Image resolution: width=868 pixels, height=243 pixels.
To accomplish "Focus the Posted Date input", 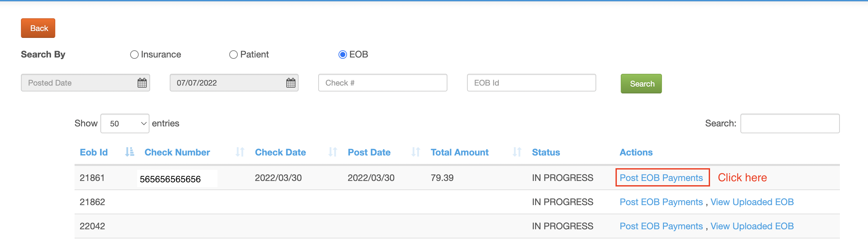I will point(85,83).
